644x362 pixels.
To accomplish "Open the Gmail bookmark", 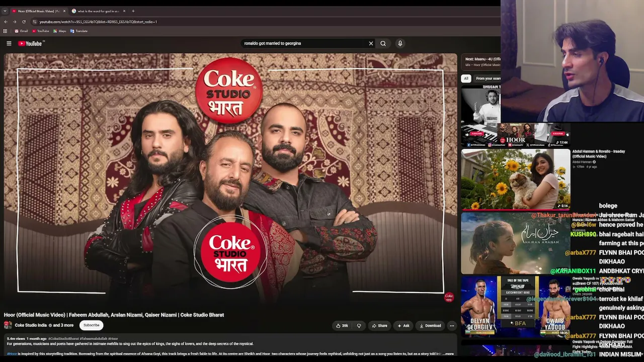I will (22, 31).
